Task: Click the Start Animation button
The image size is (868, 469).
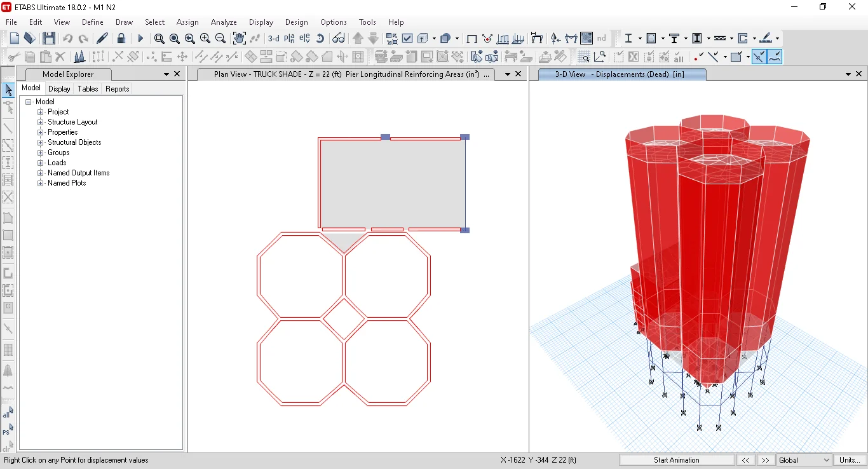Action: click(x=677, y=460)
